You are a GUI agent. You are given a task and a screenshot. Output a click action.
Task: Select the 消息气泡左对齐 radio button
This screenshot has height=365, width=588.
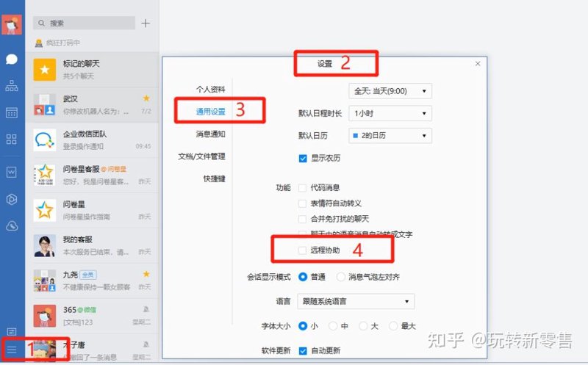pyautogui.click(x=340, y=277)
